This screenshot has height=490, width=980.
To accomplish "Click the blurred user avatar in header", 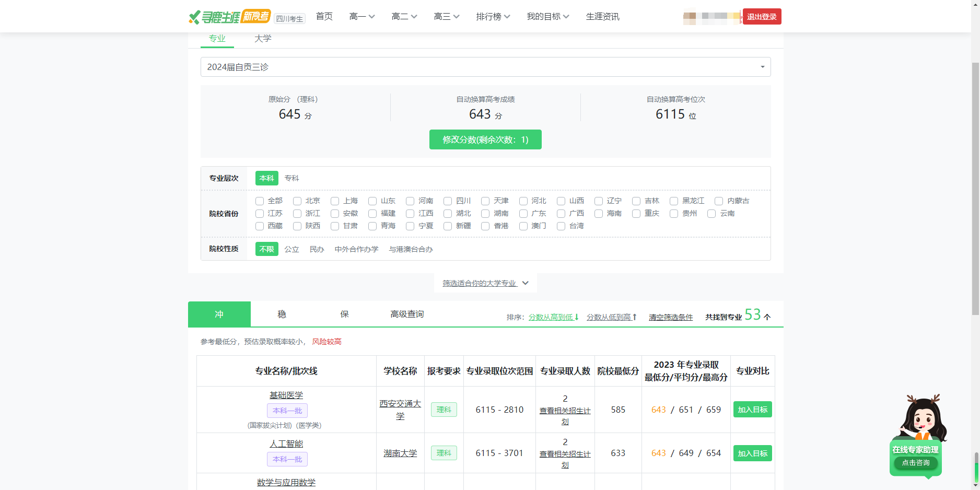I will 711,17.
